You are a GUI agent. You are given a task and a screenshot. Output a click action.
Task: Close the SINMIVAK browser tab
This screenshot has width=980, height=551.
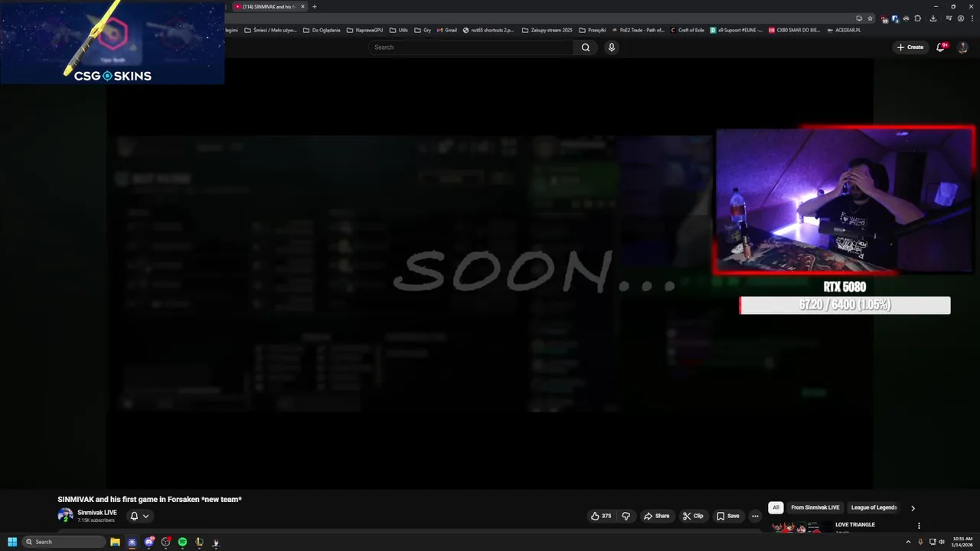click(x=302, y=7)
